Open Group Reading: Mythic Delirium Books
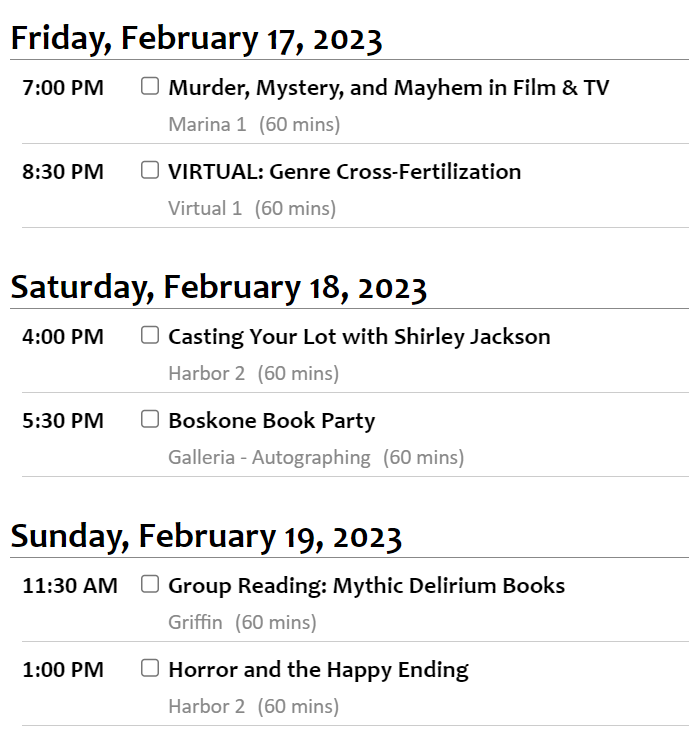 366,586
